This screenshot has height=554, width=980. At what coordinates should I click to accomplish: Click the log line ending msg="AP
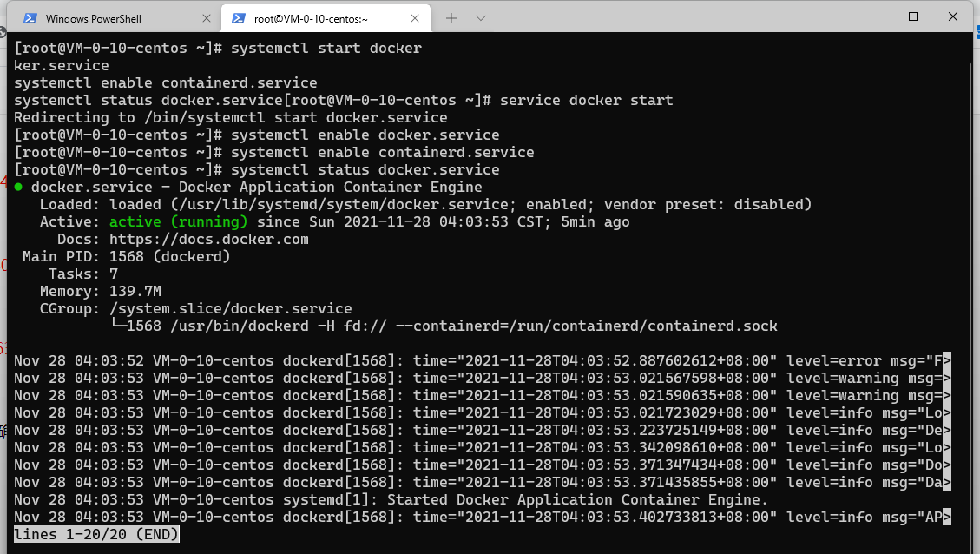pos(482,518)
